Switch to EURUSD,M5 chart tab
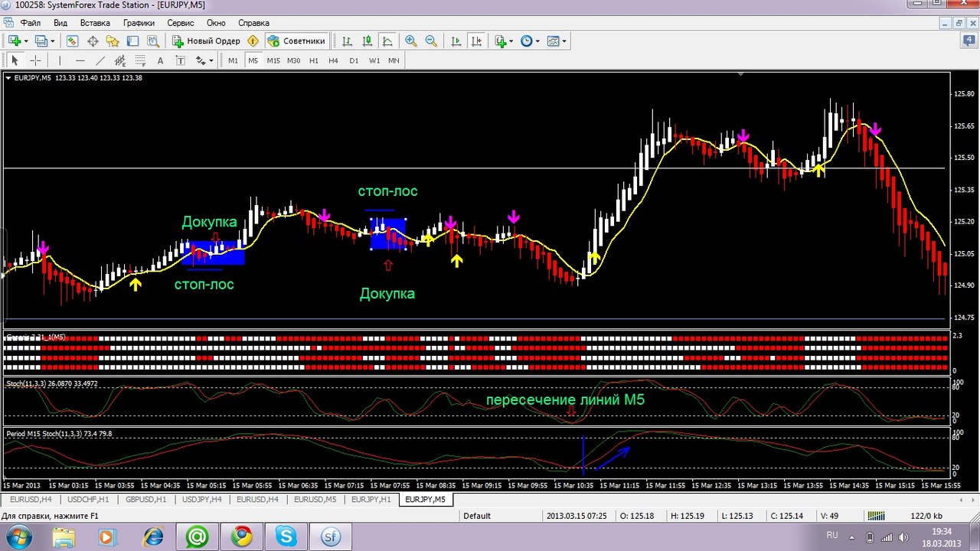Viewport: 980px width, 551px height. [x=315, y=500]
